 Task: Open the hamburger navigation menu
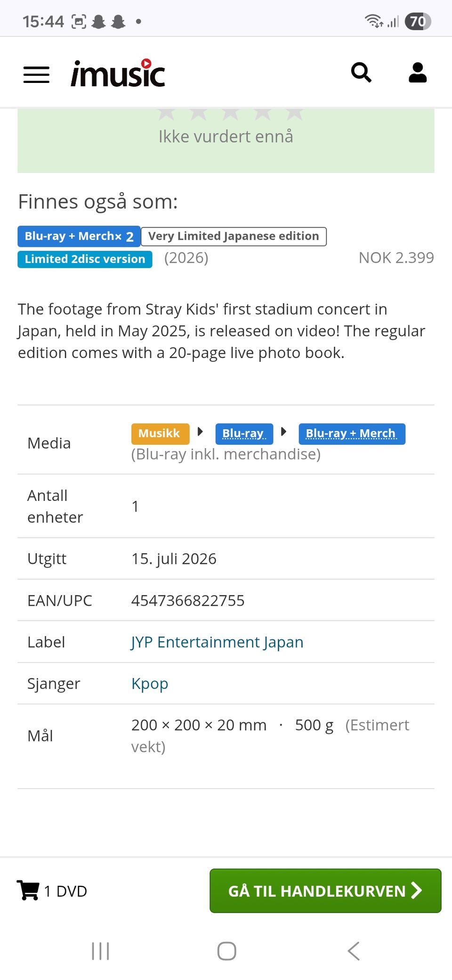[x=36, y=74]
